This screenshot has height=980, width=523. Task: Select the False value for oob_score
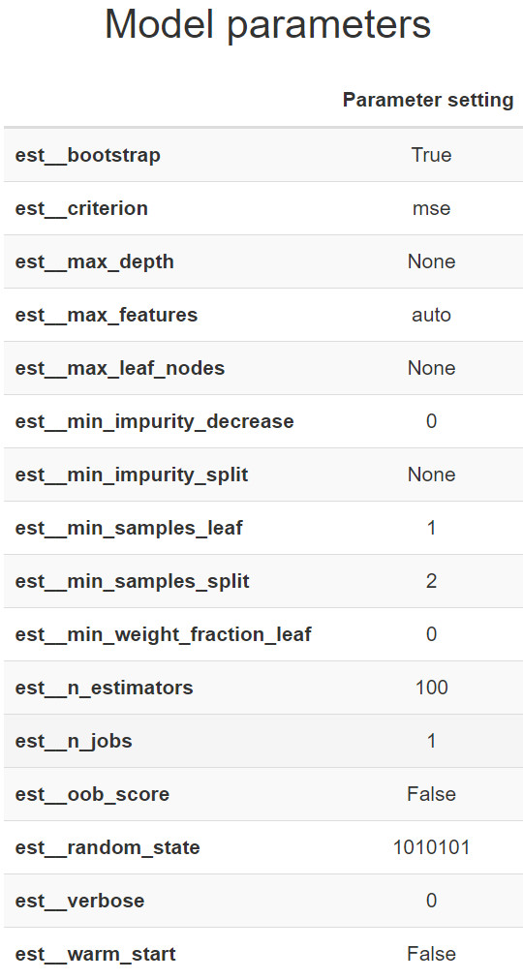pyautogui.click(x=431, y=794)
